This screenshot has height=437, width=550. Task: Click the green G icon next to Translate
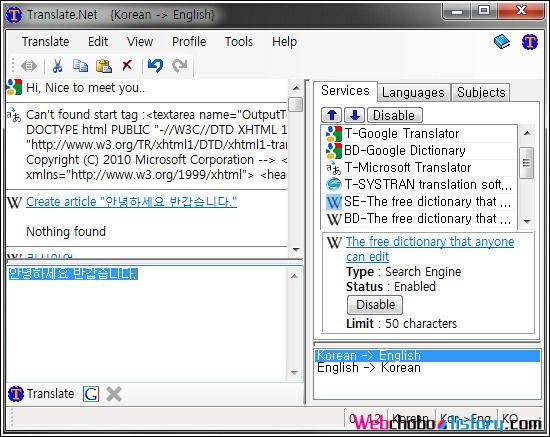[x=91, y=394]
